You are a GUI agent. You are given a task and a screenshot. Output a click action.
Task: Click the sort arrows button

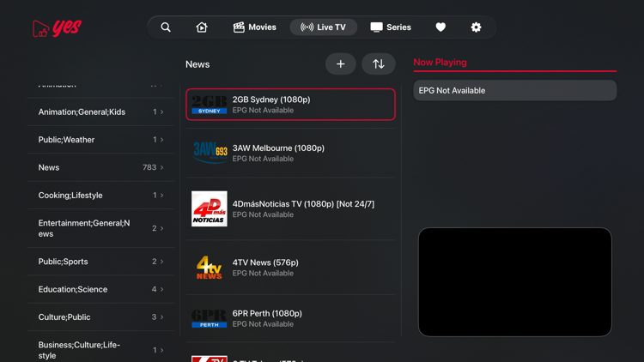coord(379,64)
